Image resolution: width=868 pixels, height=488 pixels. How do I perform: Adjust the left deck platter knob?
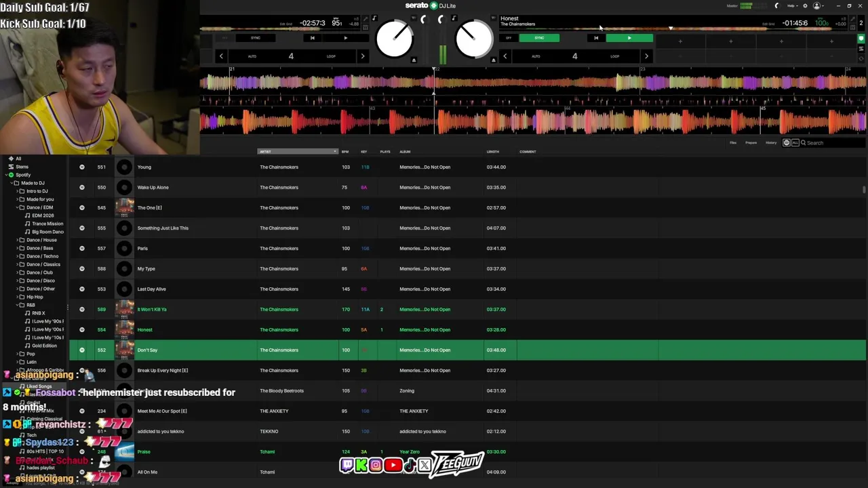coord(394,39)
